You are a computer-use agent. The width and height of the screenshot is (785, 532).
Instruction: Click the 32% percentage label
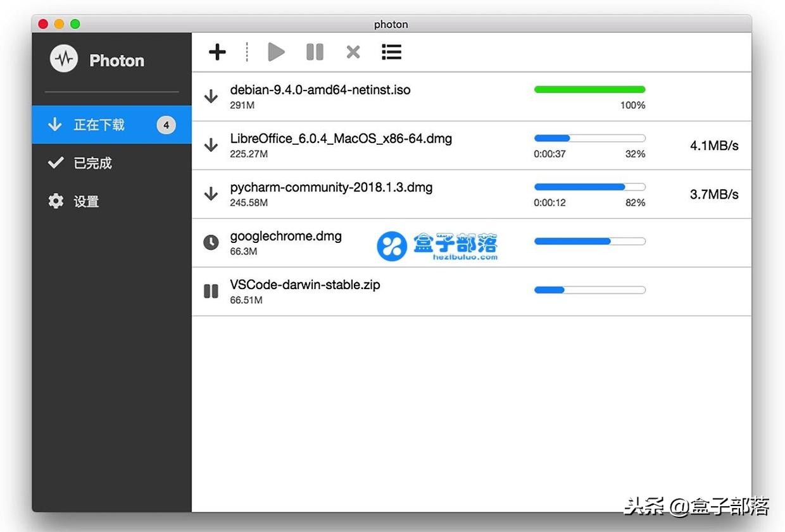636,154
